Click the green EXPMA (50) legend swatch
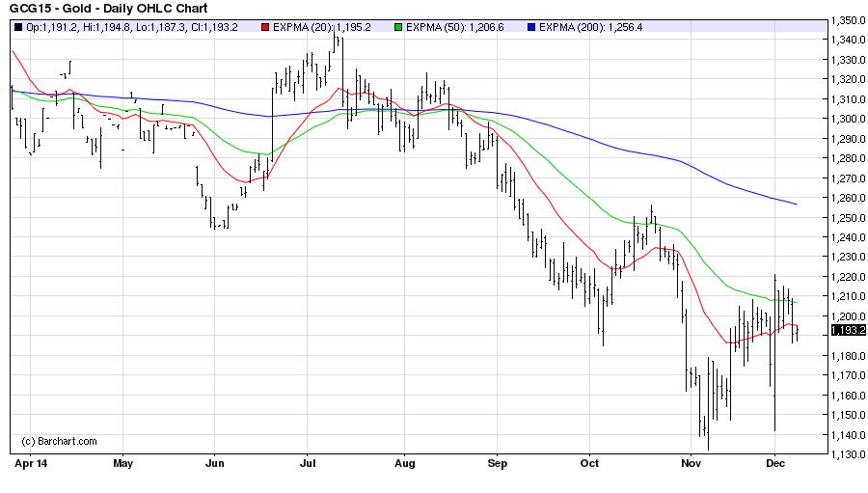868x493 pixels. pos(397,27)
